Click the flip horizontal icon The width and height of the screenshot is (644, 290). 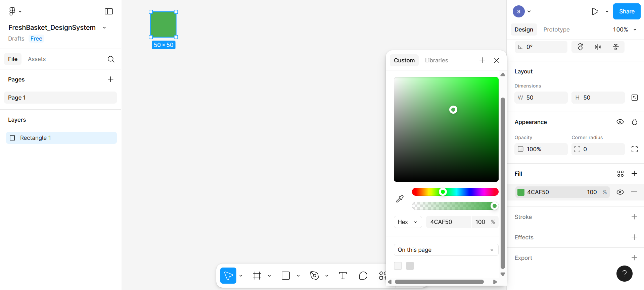tap(598, 47)
